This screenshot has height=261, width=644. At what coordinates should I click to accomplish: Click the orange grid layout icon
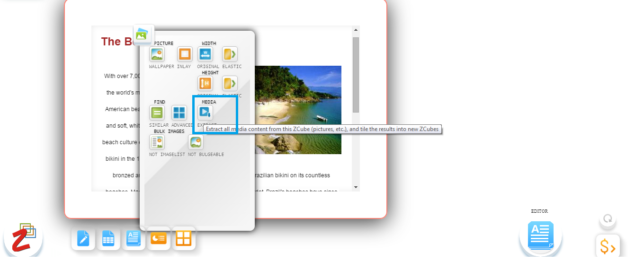pyautogui.click(x=184, y=239)
